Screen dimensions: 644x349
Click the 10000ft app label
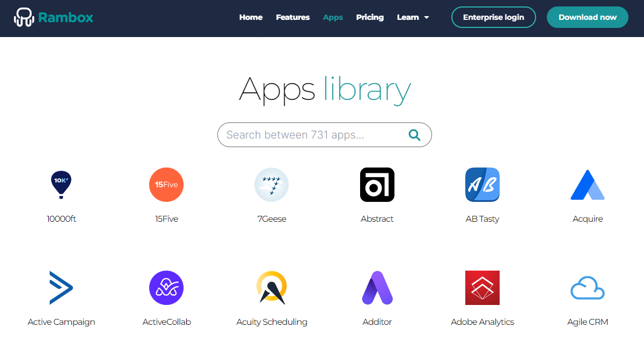pos(61,219)
